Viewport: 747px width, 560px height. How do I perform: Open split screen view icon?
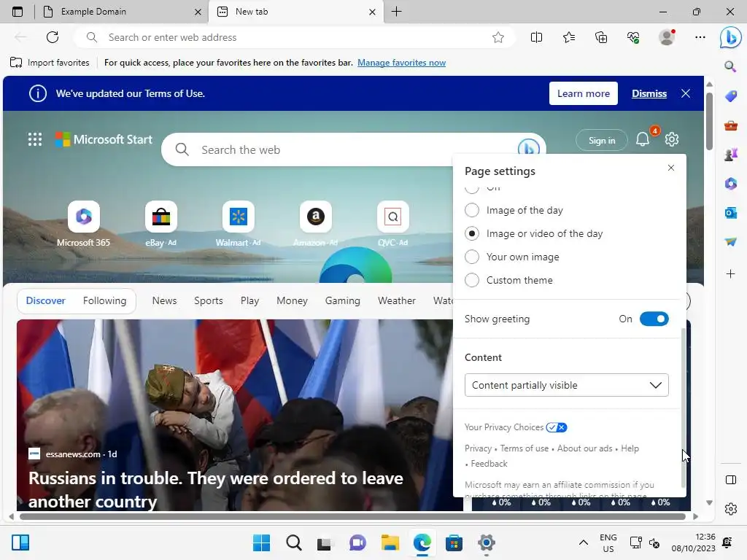pyautogui.click(x=536, y=37)
